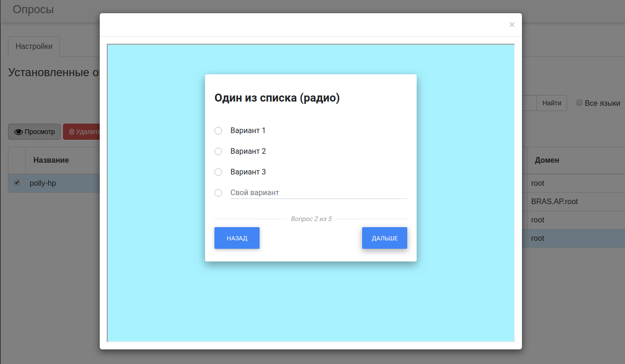The height and width of the screenshot is (364, 625).
Task: Click the Найти search button
Action: [552, 103]
